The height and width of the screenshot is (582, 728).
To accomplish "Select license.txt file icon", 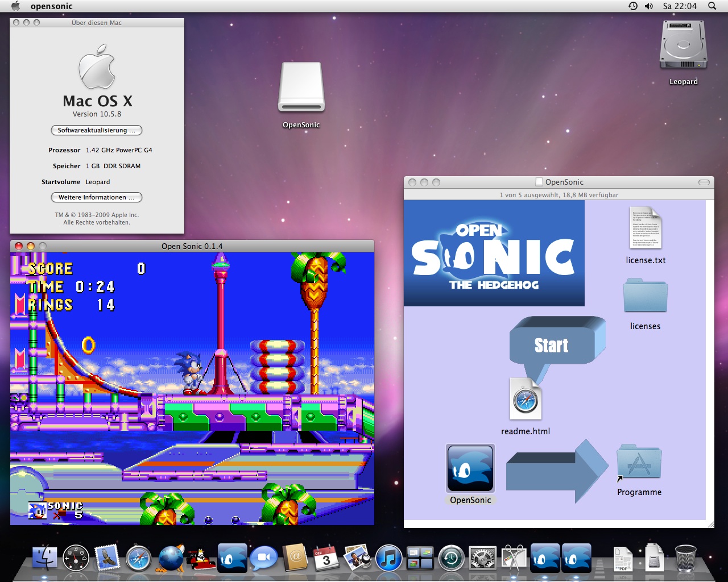I will click(x=646, y=228).
